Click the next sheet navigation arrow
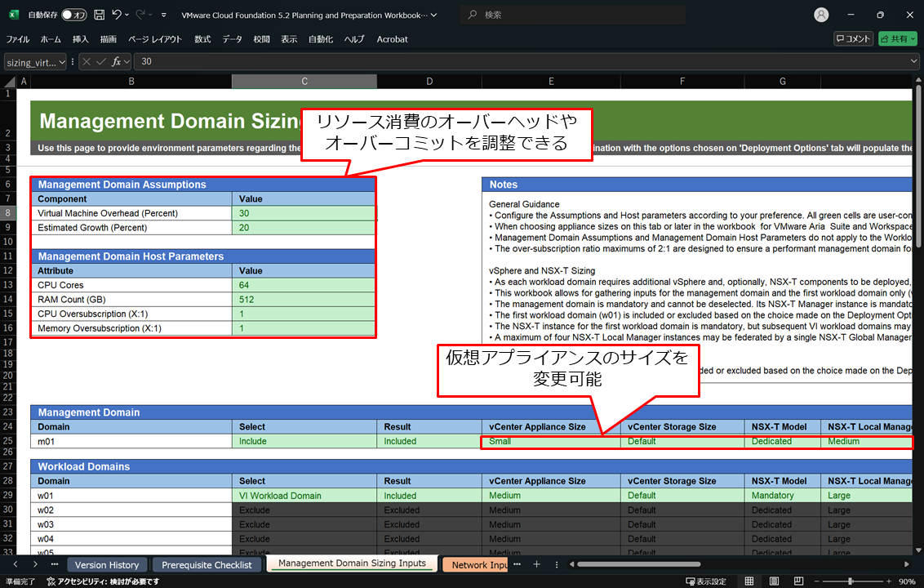The width and height of the screenshot is (924, 588). (x=35, y=564)
